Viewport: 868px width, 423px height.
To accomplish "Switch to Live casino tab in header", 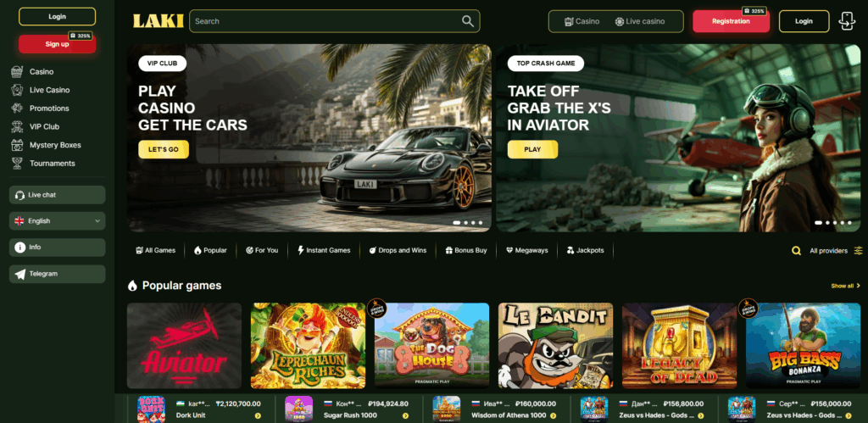I will pos(639,21).
